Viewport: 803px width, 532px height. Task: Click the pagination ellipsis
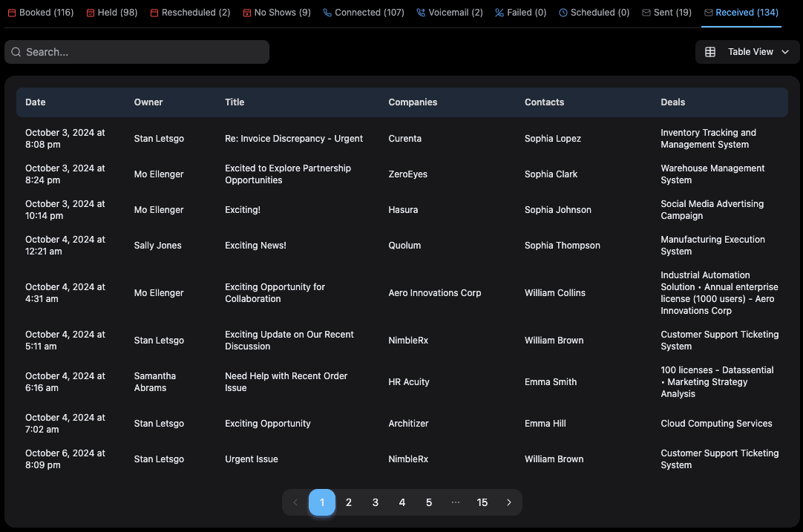455,502
